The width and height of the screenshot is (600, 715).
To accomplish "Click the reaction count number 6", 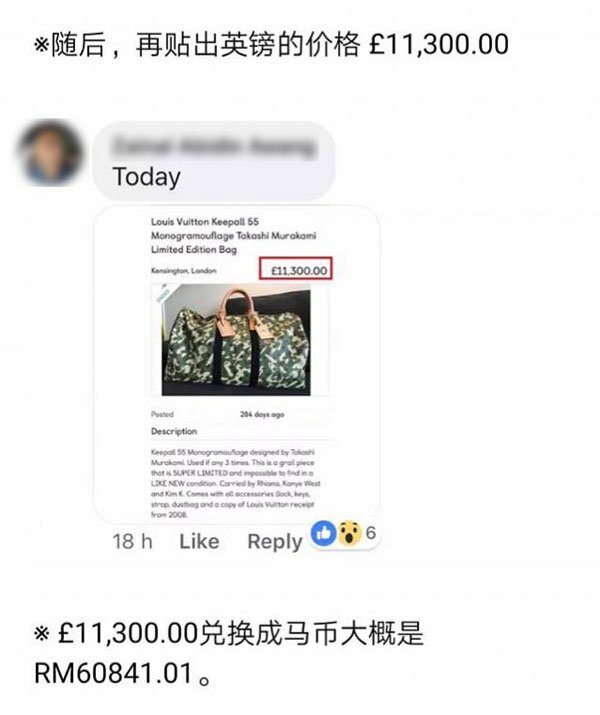I will pyautogui.click(x=371, y=533).
